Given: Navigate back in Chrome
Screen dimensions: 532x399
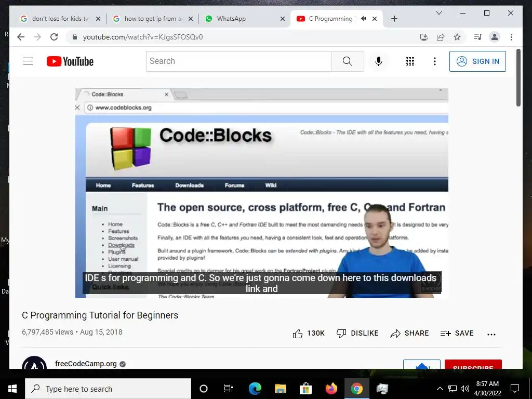Looking at the screenshot, I should tap(21, 37).
